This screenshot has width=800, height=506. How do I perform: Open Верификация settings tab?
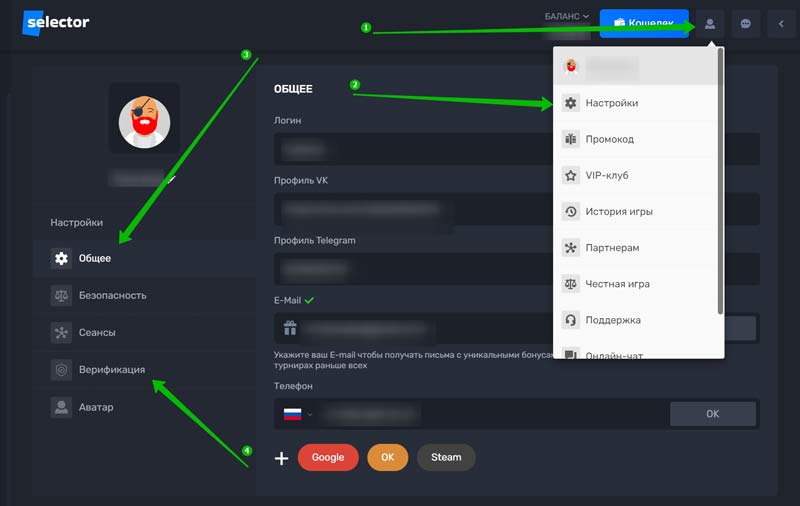tap(144, 370)
